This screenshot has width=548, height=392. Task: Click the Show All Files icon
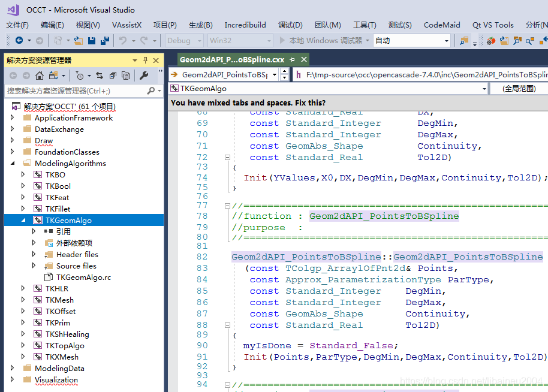click(126, 76)
